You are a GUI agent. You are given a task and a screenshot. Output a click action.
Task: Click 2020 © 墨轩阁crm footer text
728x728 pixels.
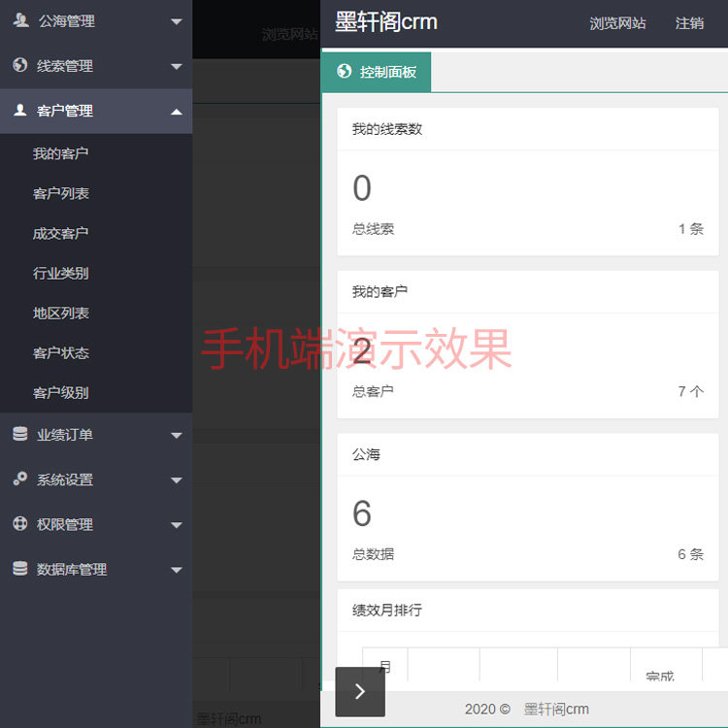(x=526, y=709)
